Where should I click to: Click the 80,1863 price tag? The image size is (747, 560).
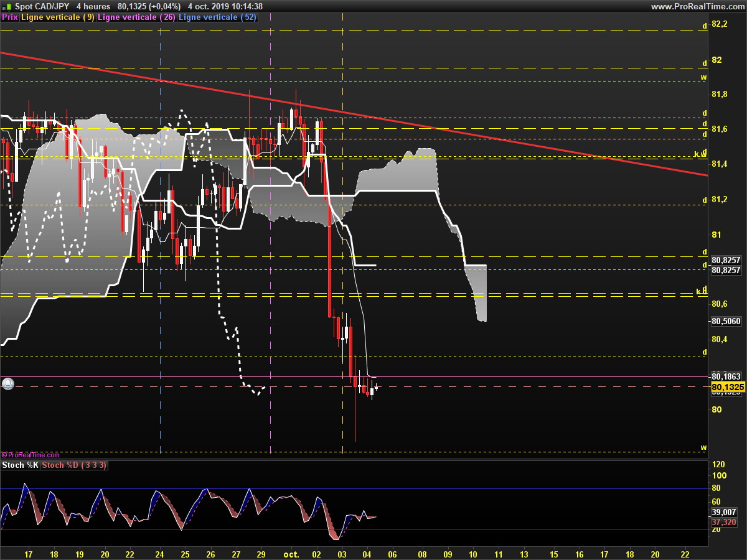[725, 376]
